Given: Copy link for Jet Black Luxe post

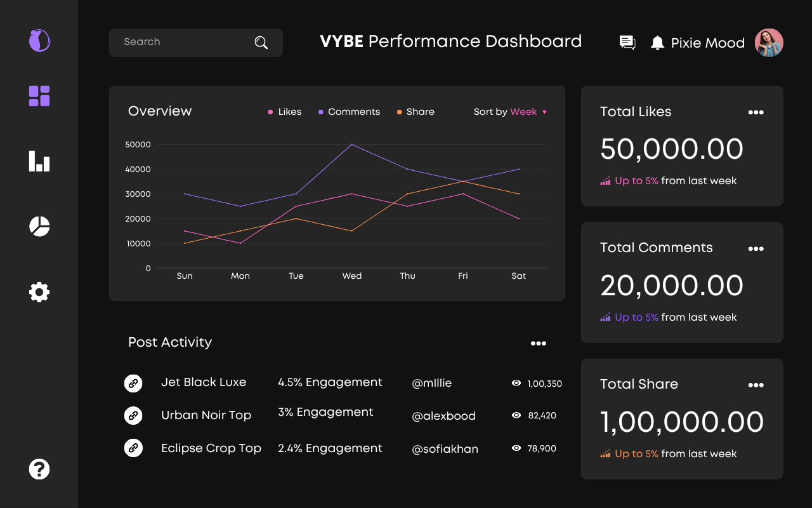Looking at the screenshot, I should click(133, 383).
